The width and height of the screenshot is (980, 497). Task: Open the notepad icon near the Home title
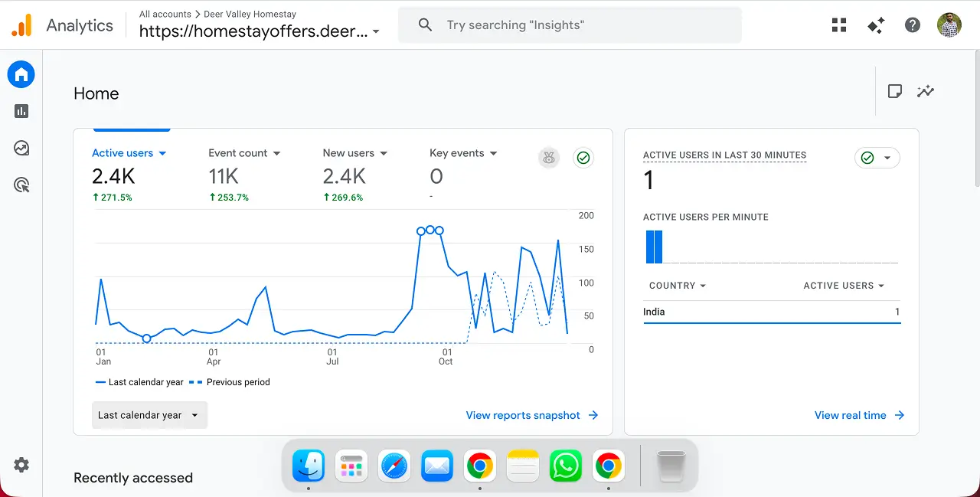click(895, 90)
